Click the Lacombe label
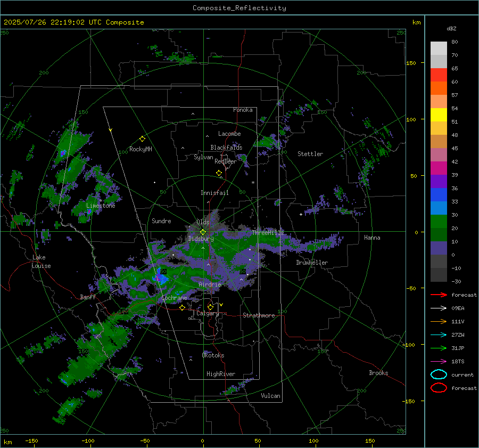Screen dimensions: 479x448 pyautogui.click(x=229, y=134)
